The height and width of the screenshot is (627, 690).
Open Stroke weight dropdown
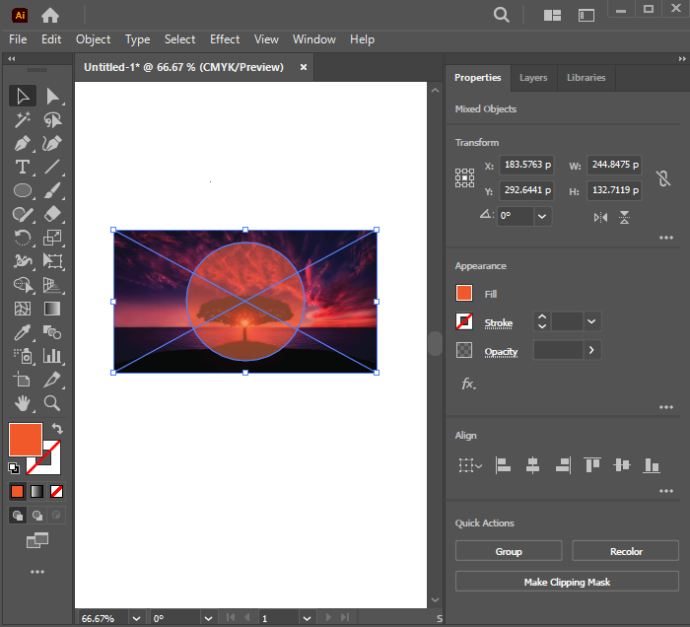tap(591, 322)
